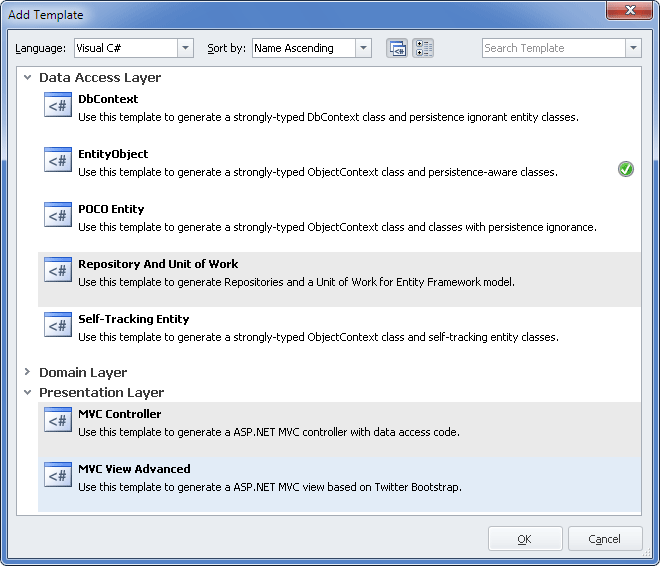Open the Sort by dropdown arrow

pos(363,48)
